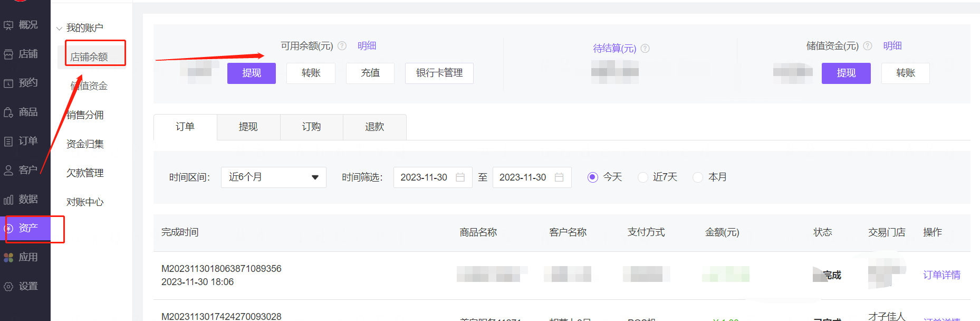This screenshot has width=980, height=321.
Task: Open 明细 link beside 可用余额
Action: [367, 46]
